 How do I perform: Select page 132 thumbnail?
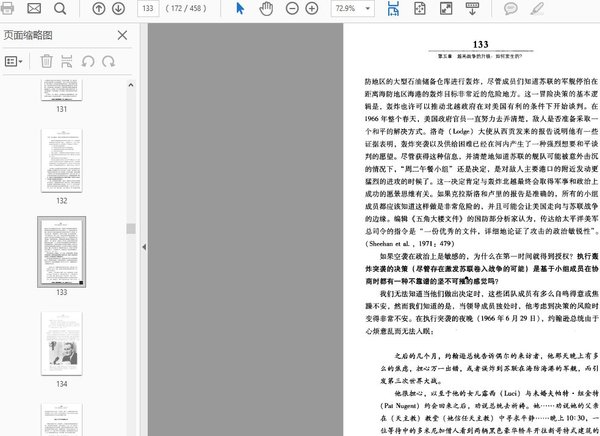click(x=62, y=159)
